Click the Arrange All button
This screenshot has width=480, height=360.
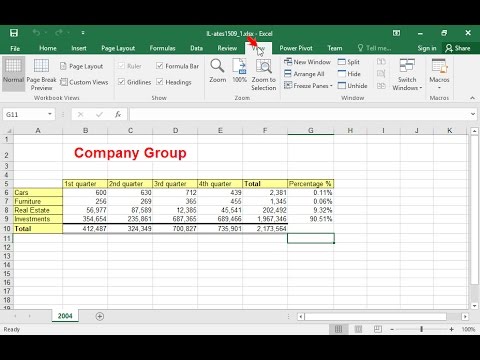point(304,74)
